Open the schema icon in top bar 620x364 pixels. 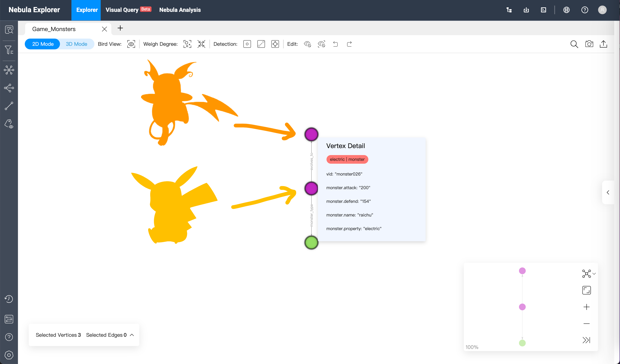pos(509,10)
